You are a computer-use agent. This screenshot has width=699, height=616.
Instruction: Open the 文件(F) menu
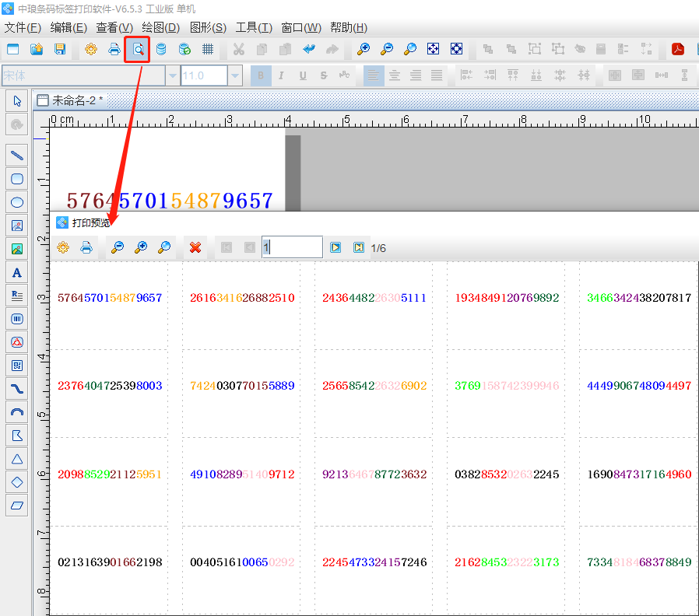23,27
